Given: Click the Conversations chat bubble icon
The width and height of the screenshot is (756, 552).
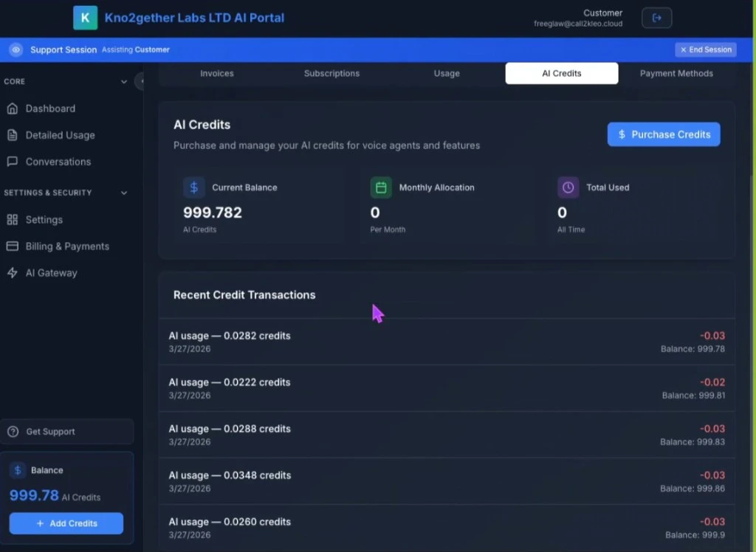Looking at the screenshot, I should click(x=13, y=162).
